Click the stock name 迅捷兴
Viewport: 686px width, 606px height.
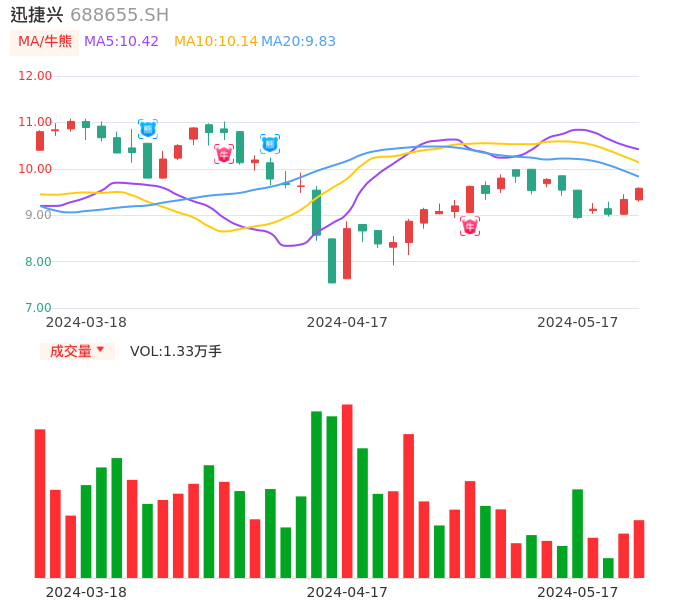(37, 15)
